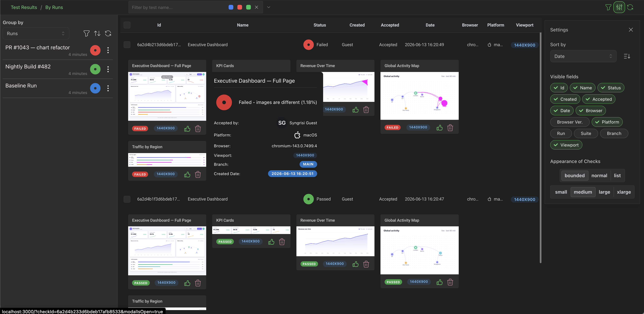Toggle the Id visible field chip
644x314 pixels.
click(x=559, y=88)
